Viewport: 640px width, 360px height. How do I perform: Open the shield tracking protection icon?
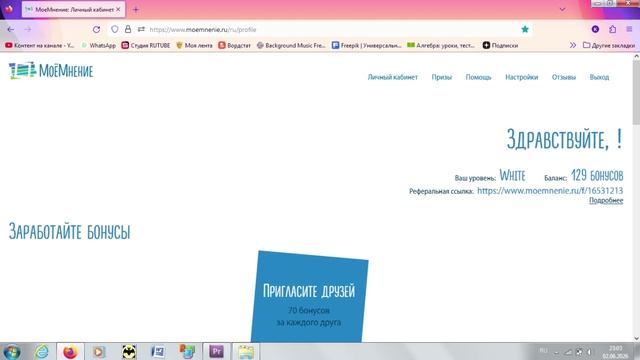click(115, 29)
